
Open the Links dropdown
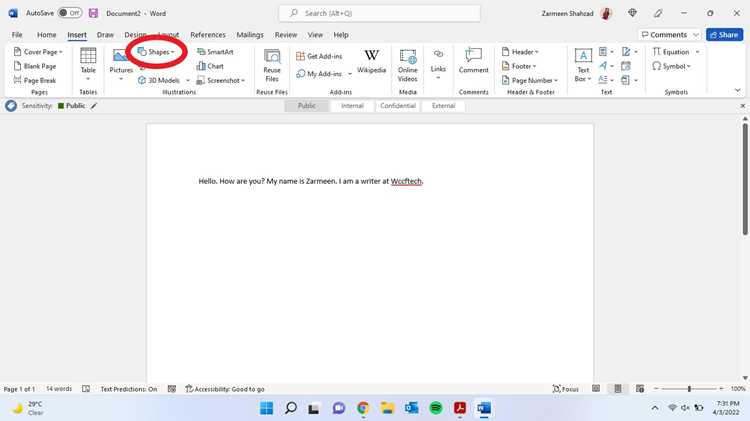tap(438, 64)
